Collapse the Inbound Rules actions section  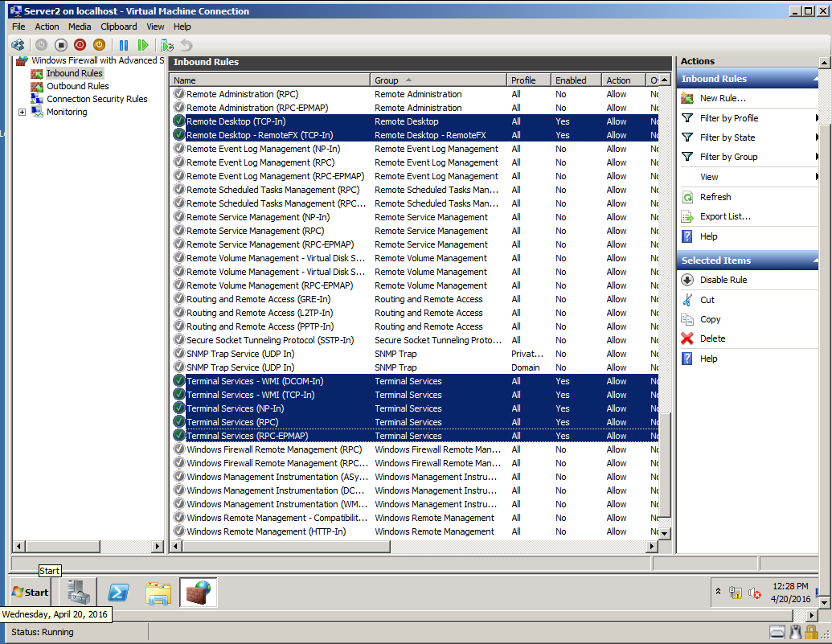pos(815,79)
